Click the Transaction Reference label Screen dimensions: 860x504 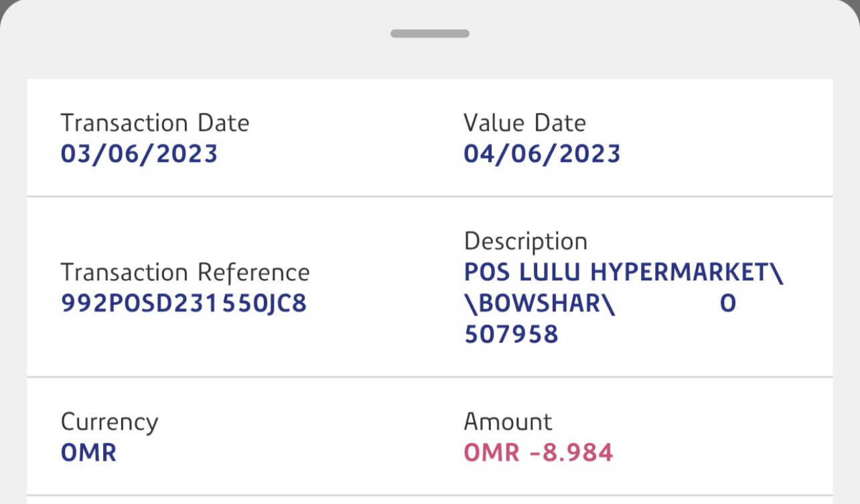click(x=185, y=273)
